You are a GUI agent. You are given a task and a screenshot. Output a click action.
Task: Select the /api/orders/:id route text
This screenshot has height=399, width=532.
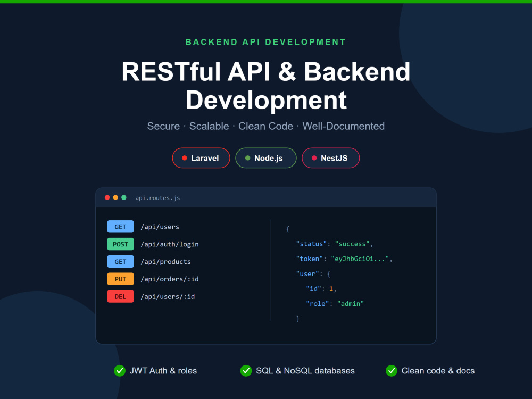[170, 279]
